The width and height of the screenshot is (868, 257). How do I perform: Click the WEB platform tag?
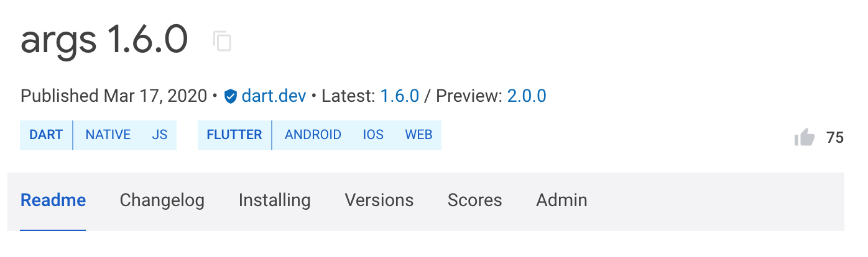click(x=418, y=135)
